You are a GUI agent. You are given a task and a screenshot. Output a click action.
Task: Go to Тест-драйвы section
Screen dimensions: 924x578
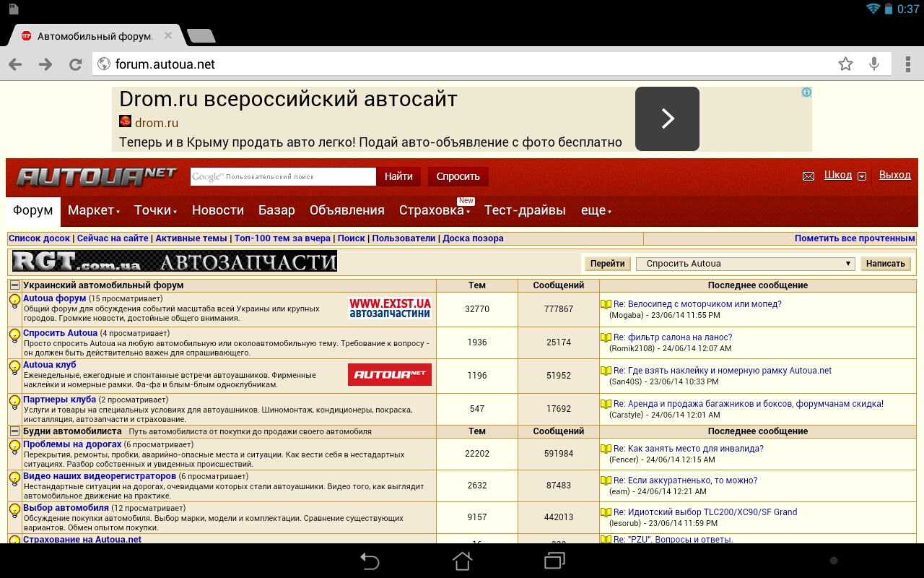[525, 210]
